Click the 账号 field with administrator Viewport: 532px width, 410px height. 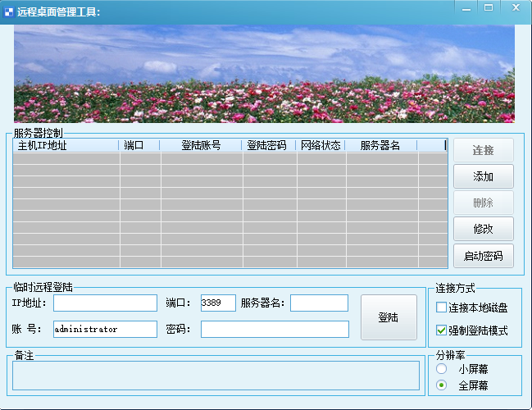(x=105, y=329)
